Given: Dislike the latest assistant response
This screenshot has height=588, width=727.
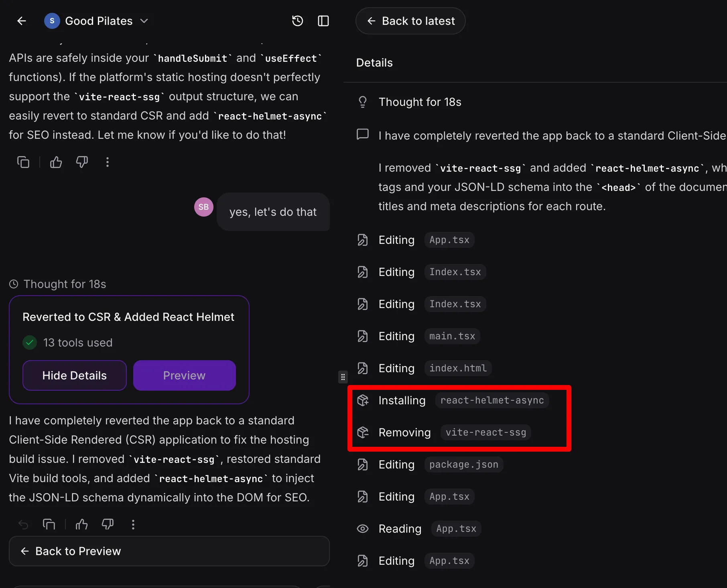Looking at the screenshot, I should (x=108, y=524).
